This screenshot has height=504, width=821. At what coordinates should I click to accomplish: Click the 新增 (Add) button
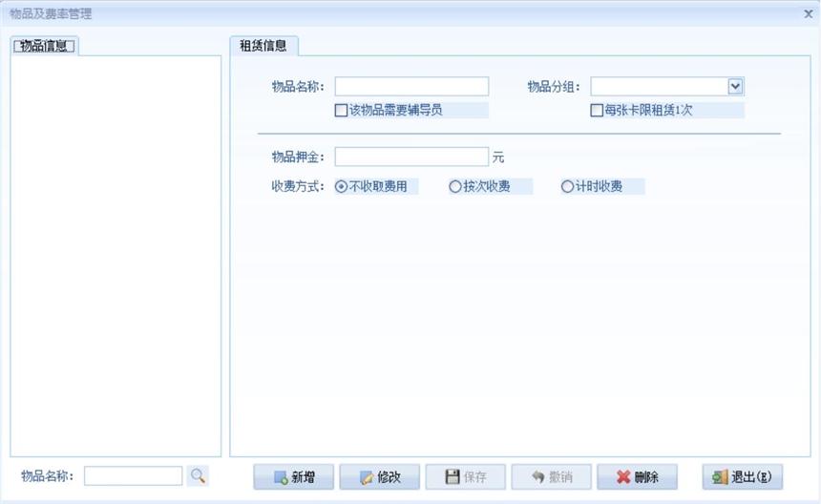tap(293, 477)
